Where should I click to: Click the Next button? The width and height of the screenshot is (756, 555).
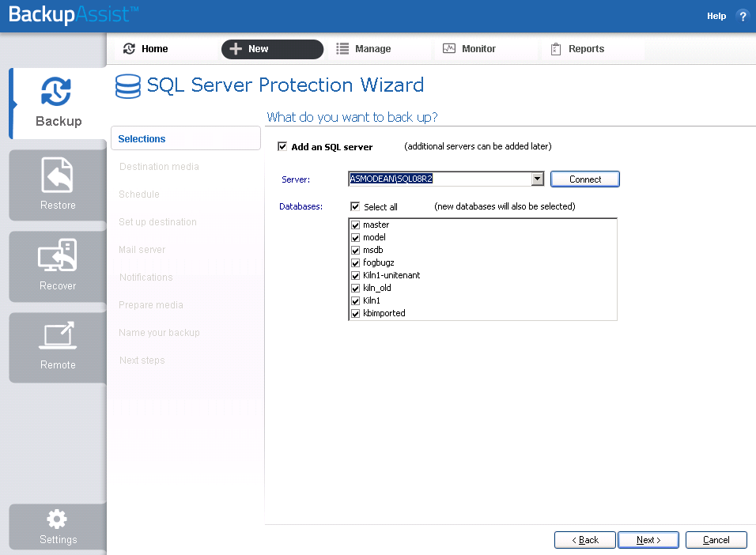648,540
